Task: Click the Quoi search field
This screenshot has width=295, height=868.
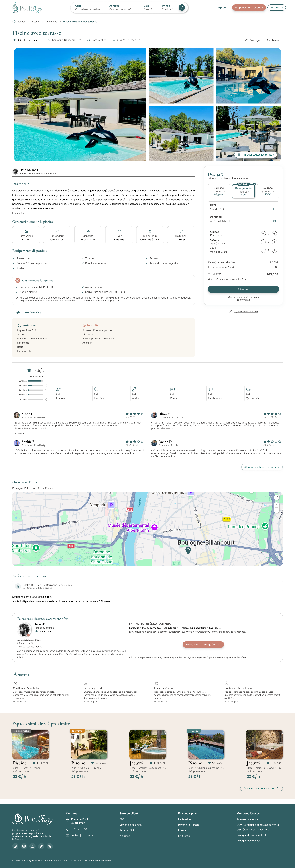Action: click(x=88, y=7)
